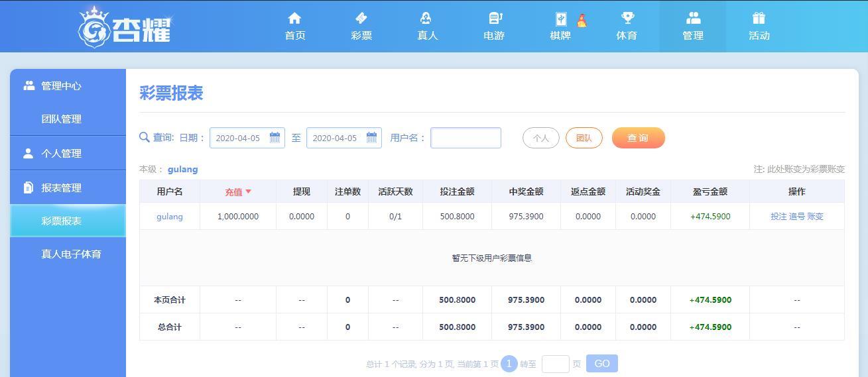Open 真人电子体育 report in sidebar

click(x=71, y=254)
